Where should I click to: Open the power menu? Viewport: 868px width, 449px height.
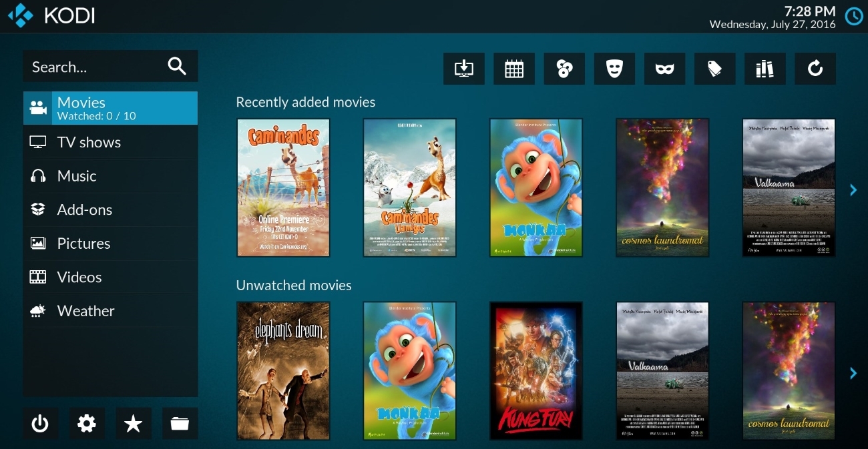pos(40,423)
